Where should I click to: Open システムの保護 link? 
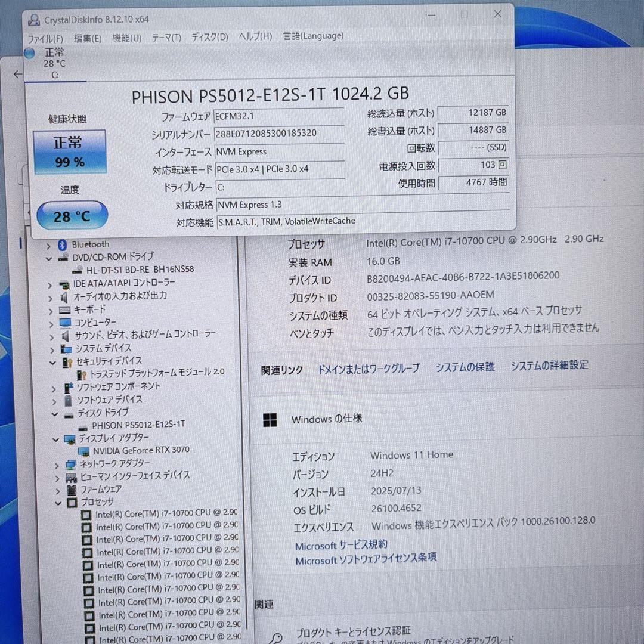[x=465, y=367]
